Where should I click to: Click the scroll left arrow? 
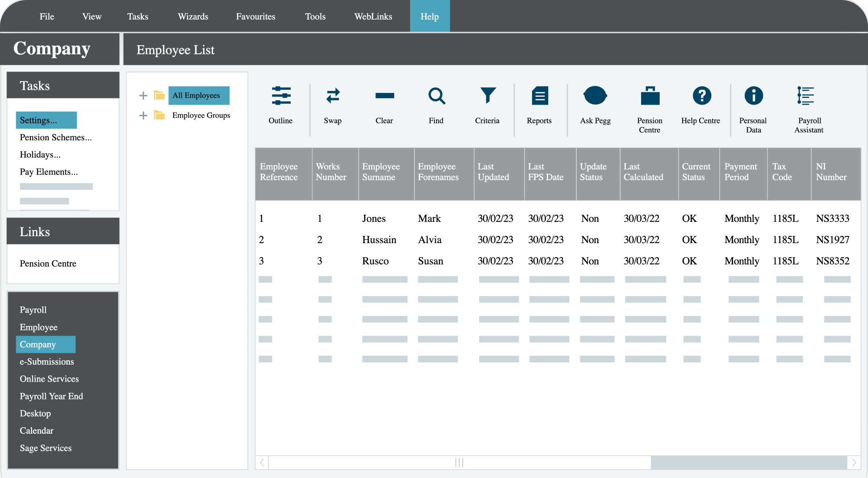[262, 462]
